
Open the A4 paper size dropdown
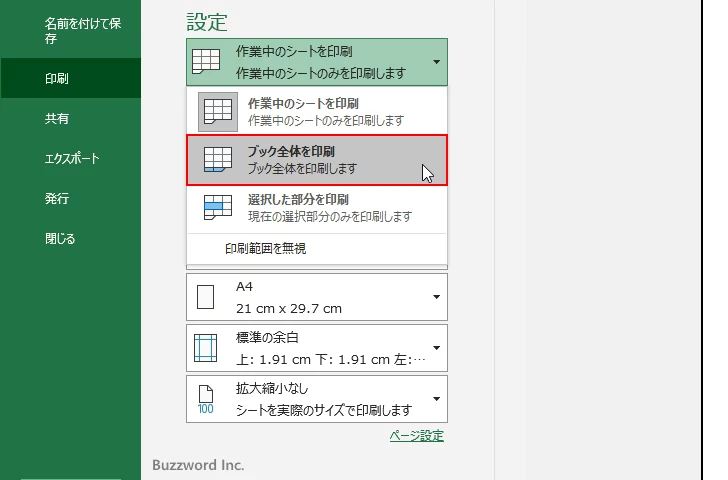tap(317, 297)
